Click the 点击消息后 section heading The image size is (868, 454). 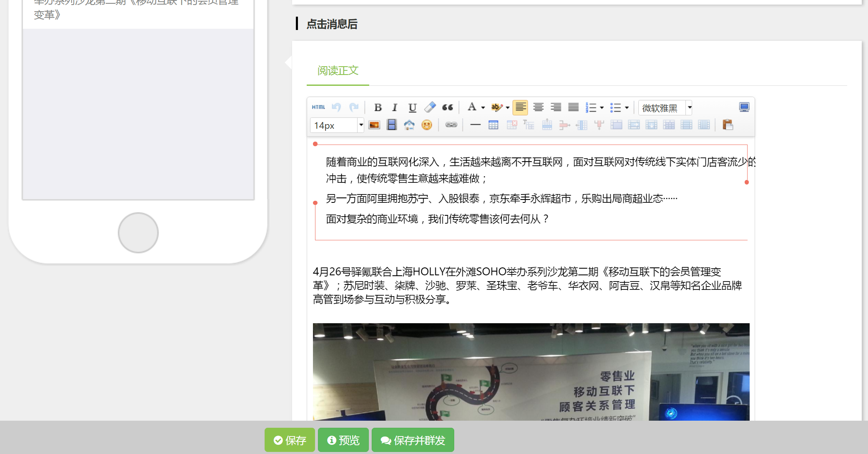[x=332, y=24]
